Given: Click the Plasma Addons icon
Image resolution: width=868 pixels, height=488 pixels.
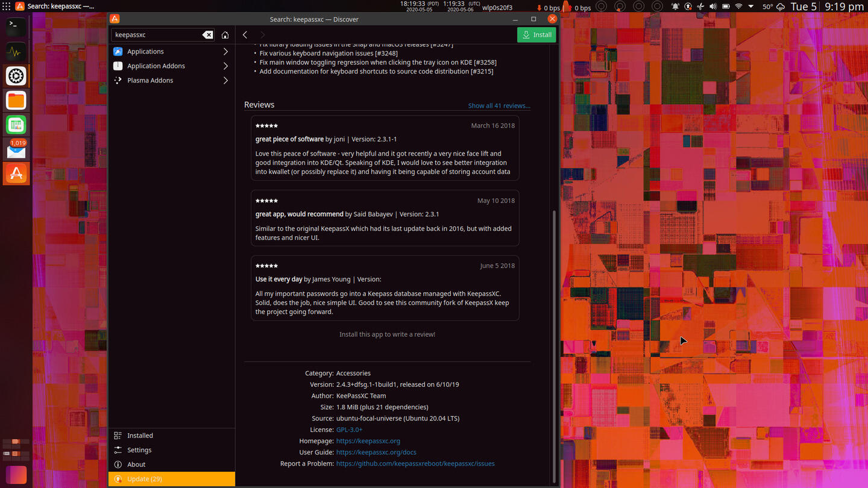Looking at the screenshot, I should tap(118, 80).
